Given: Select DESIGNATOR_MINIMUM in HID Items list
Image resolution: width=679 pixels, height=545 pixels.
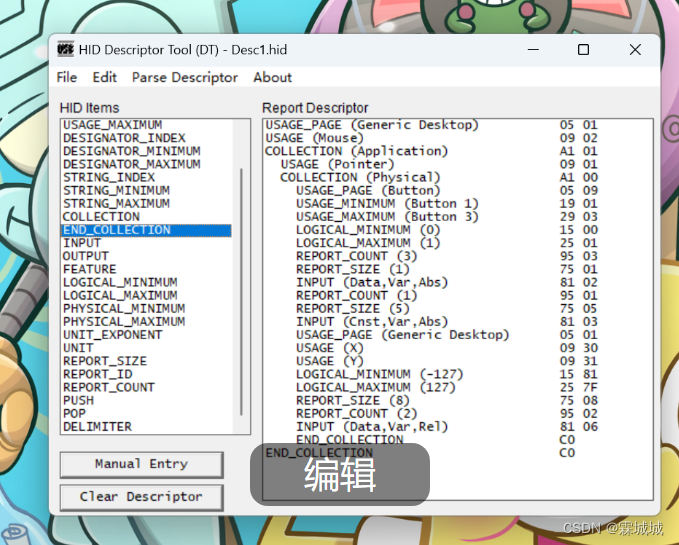Looking at the screenshot, I should tap(146, 151).
